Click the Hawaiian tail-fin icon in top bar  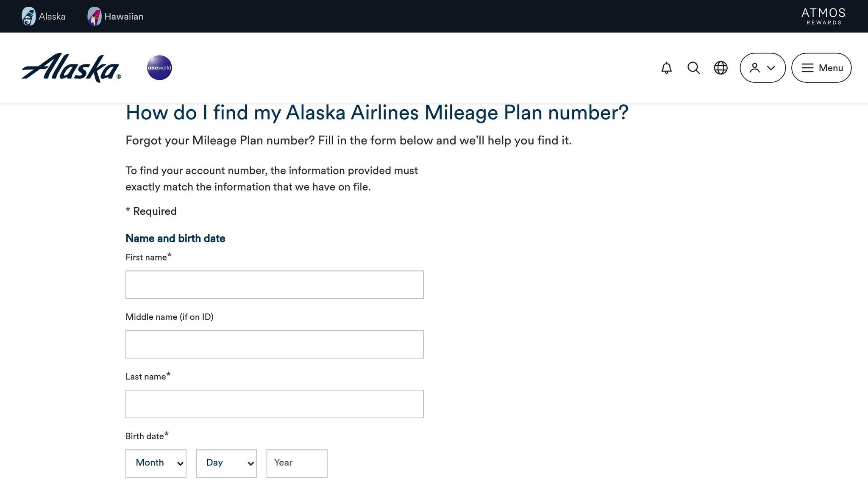point(94,16)
